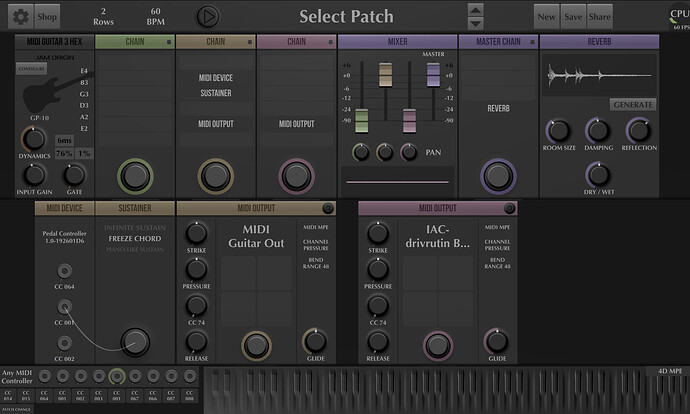Toggle footswitch in IAC-drivrutin output panel

pos(438,346)
